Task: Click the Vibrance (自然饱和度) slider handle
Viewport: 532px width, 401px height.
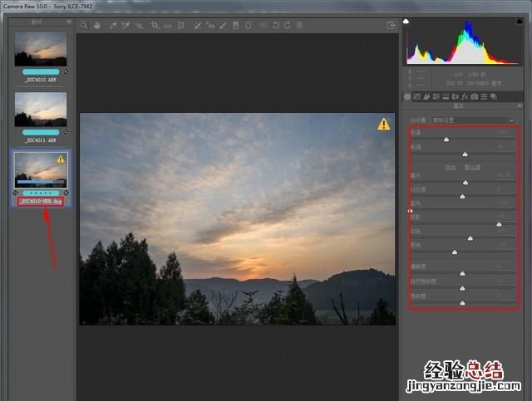Action: (462, 288)
